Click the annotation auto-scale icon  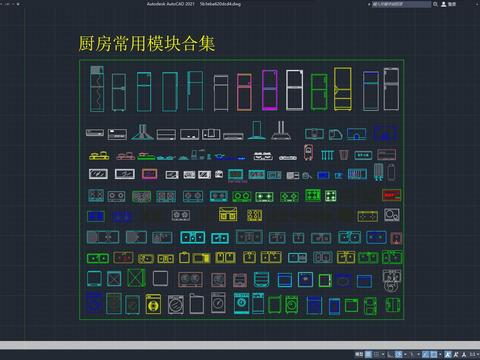point(456,354)
